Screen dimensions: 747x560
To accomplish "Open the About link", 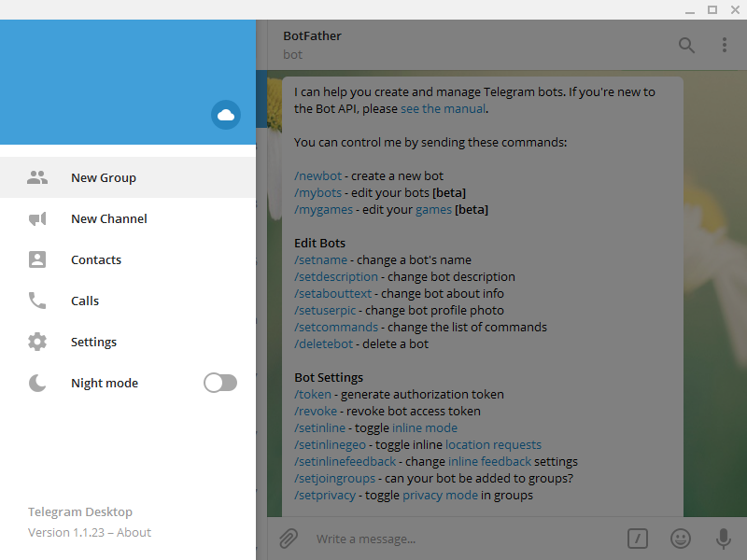I will point(134,532).
